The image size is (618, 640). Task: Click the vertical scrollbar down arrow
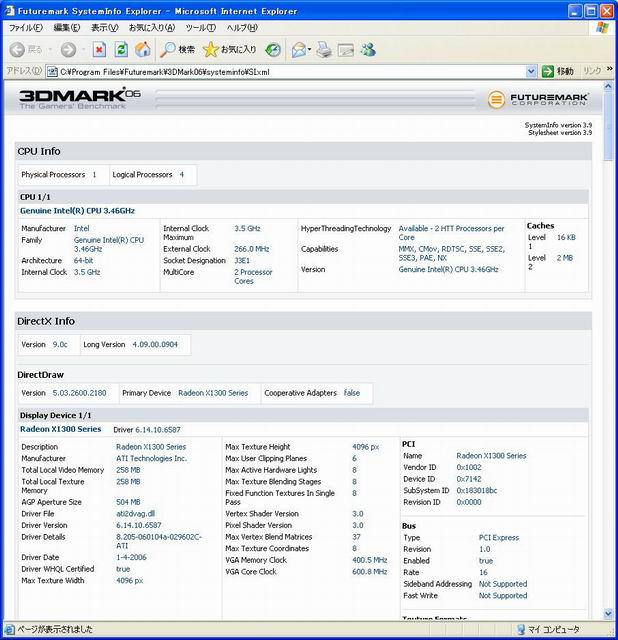click(x=610, y=613)
